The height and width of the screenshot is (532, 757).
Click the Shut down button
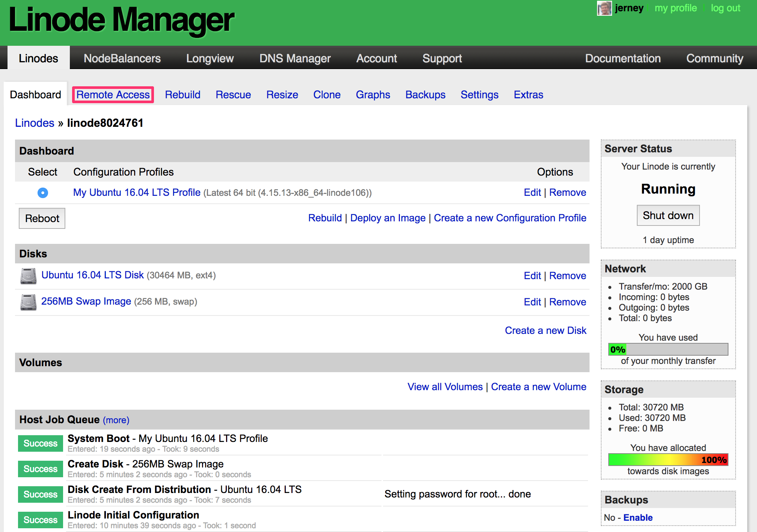click(668, 215)
